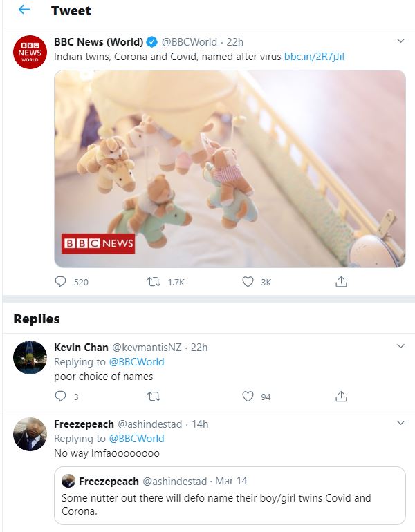Click the back arrow beside Tweet heading
415x532 pixels.
pyautogui.click(x=24, y=10)
